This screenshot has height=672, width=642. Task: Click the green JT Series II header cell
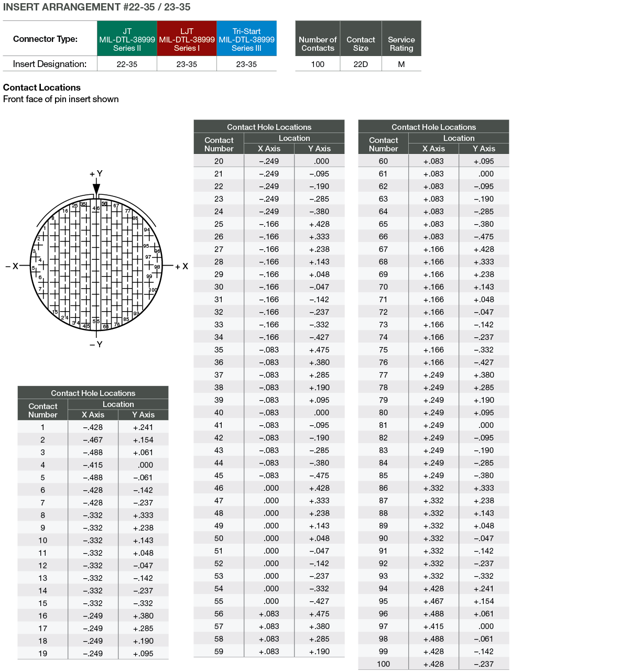(x=127, y=39)
